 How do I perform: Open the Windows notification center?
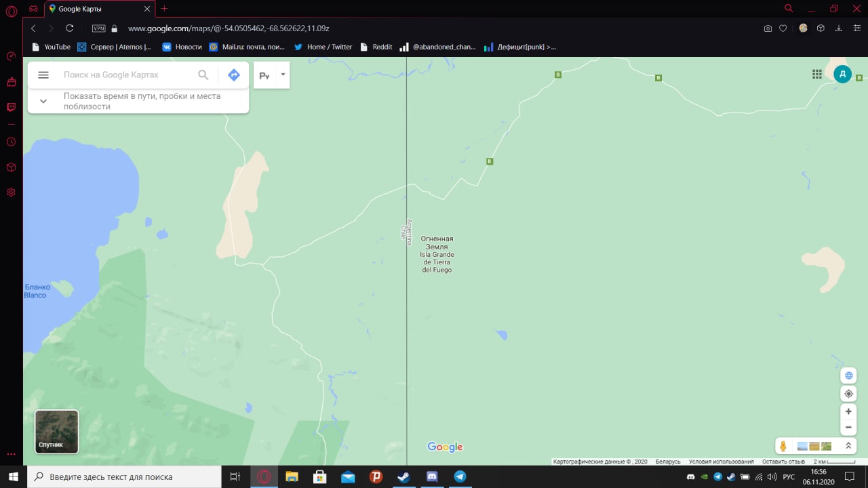849,477
